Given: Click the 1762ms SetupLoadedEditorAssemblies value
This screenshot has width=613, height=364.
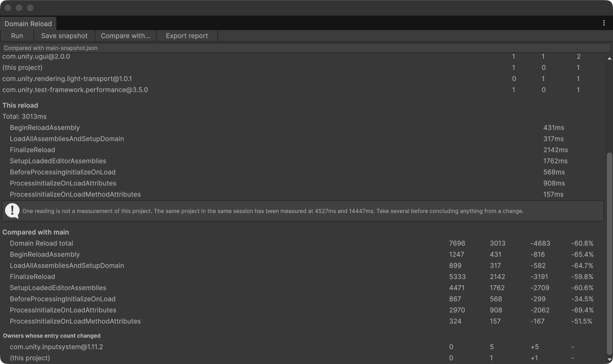Looking at the screenshot, I should [x=555, y=161].
